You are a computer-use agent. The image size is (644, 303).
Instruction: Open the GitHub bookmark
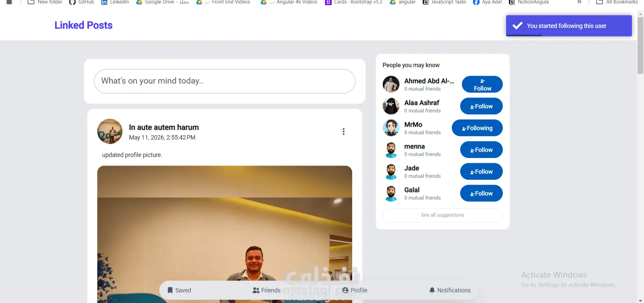pyautogui.click(x=82, y=2)
